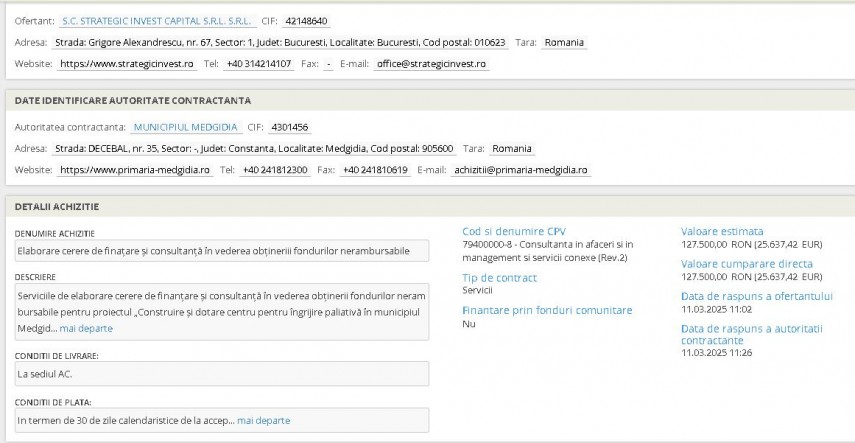Expand payment conditions mai departe link

263,421
